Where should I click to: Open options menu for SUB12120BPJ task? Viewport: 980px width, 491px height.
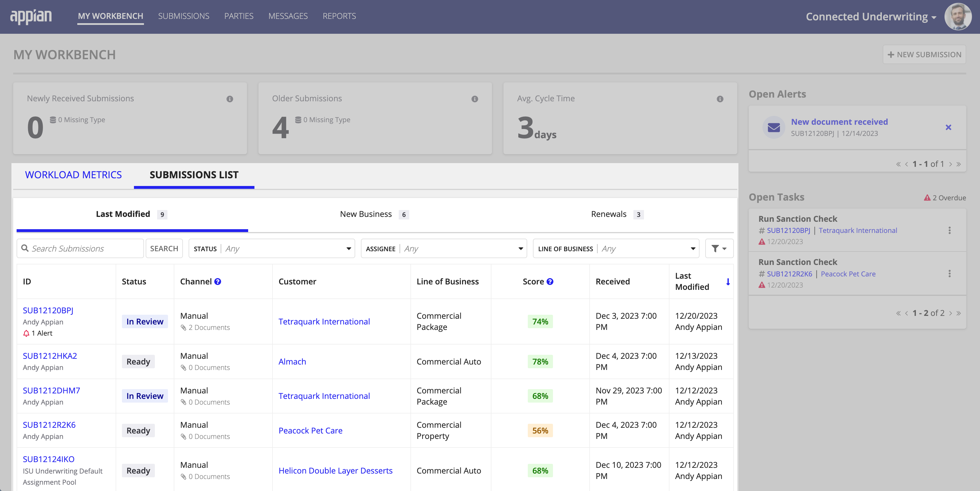(950, 230)
